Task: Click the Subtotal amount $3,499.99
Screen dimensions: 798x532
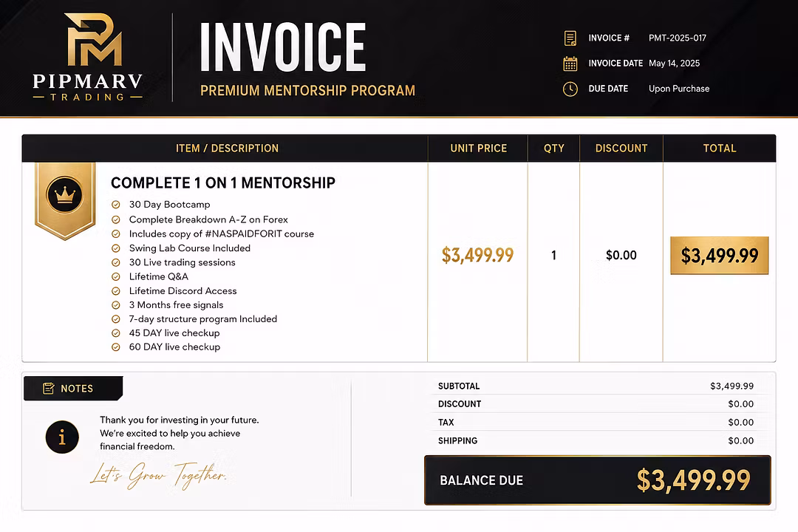Action: pos(731,386)
